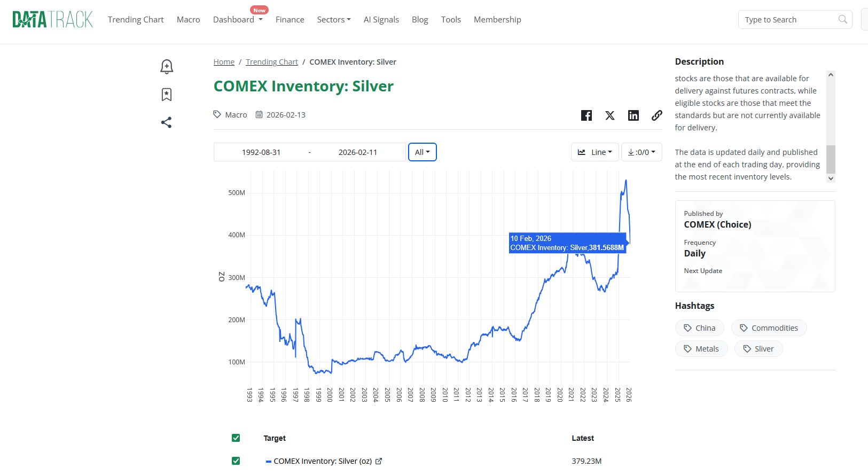Open AI Signals
The image size is (868, 475).
point(381,20)
